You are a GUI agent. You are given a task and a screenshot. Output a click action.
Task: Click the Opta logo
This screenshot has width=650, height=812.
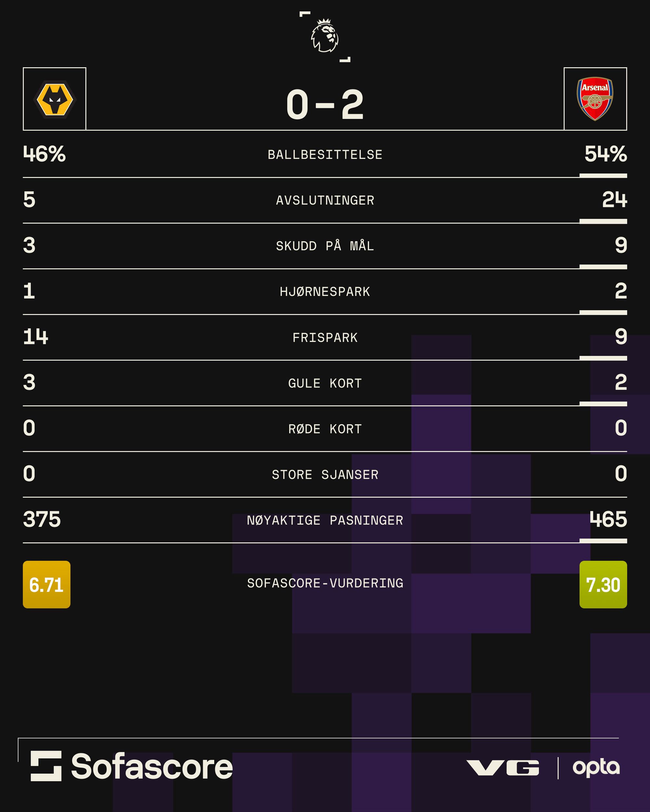[x=596, y=768]
